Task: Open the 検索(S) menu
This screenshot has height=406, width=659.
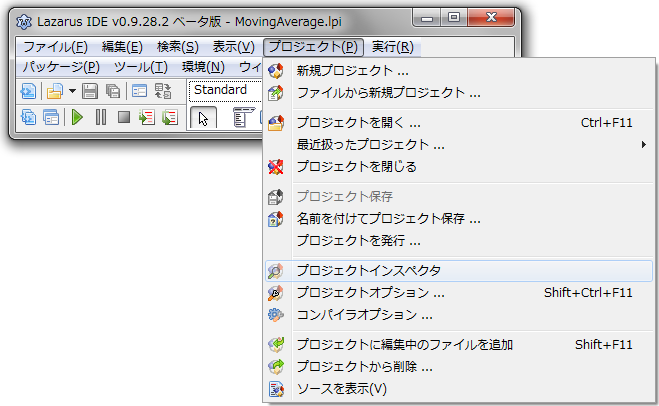Action: tap(178, 47)
